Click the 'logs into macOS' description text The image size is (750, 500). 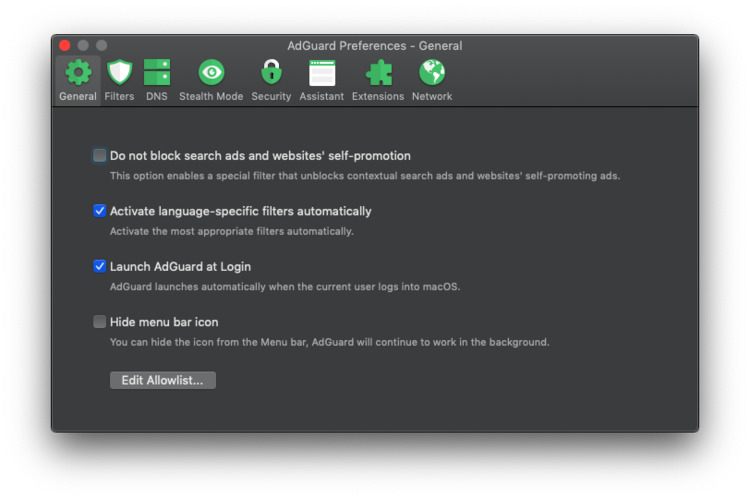tap(285, 287)
